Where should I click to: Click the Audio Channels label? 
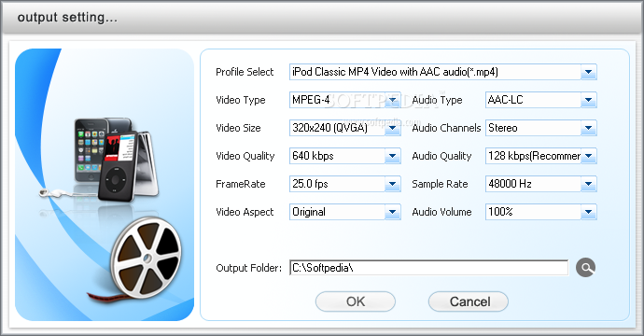446,128
